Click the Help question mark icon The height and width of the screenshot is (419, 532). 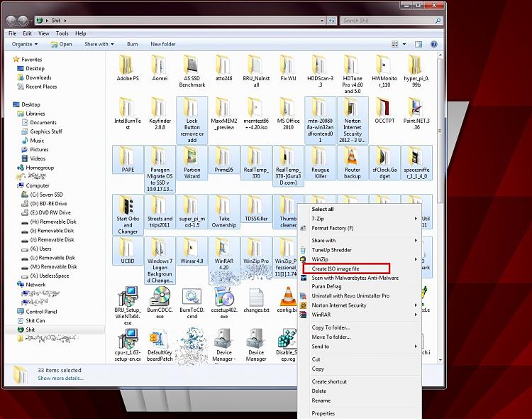point(433,44)
